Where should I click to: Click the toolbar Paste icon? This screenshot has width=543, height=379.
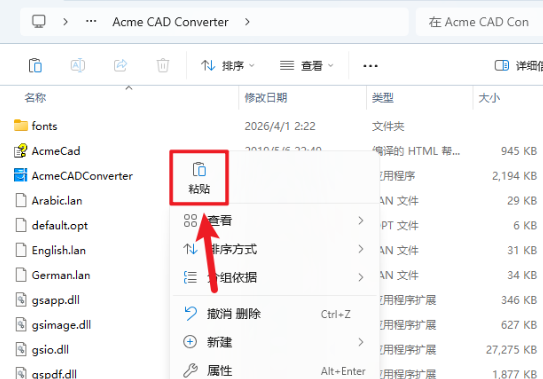coord(35,65)
